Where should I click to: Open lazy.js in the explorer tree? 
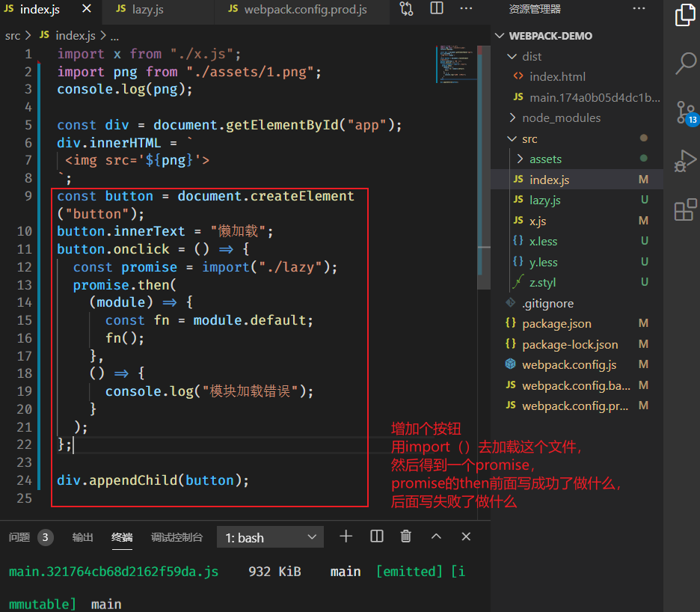tap(577, 200)
